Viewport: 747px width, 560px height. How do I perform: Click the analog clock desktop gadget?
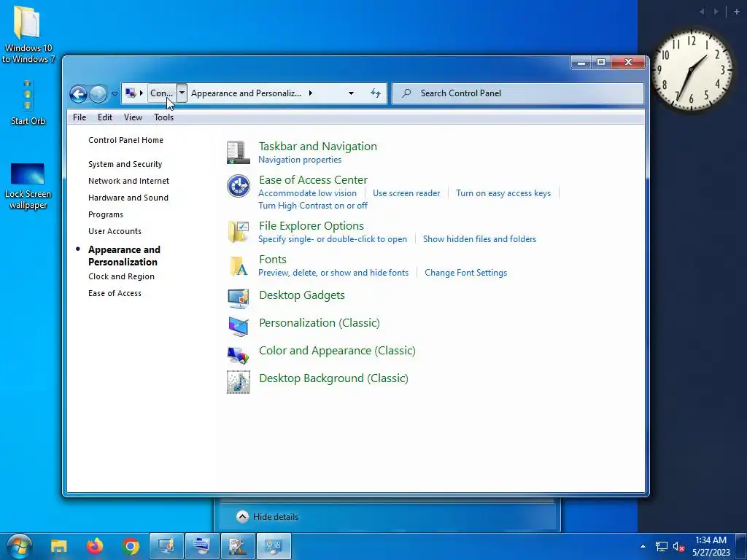(x=692, y=71)
